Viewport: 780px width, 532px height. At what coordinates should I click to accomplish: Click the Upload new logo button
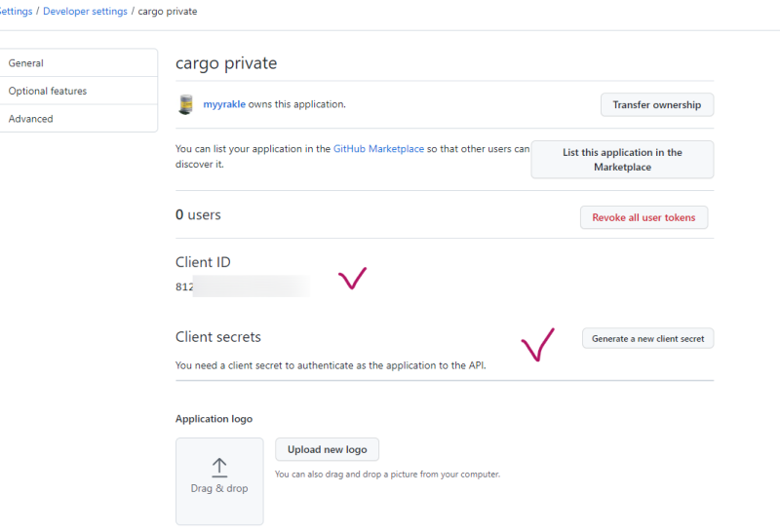point(328,449)
